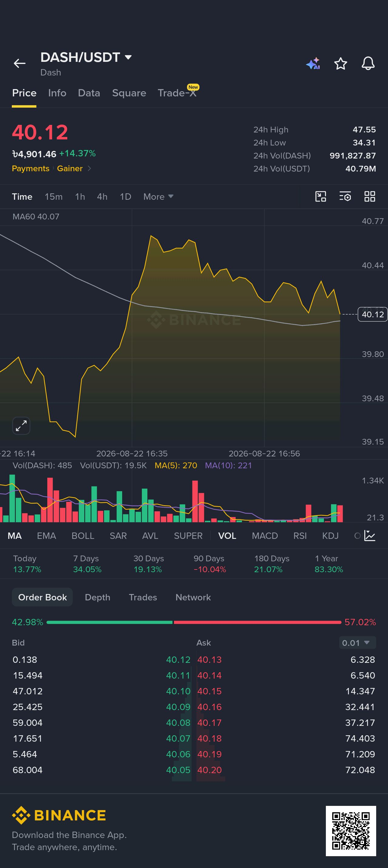Image resolution: width=388 pixels, height=868 pixels.
Task: Open price alerts via bell icon
Action: pyautogui.click(x=368, y=63)
